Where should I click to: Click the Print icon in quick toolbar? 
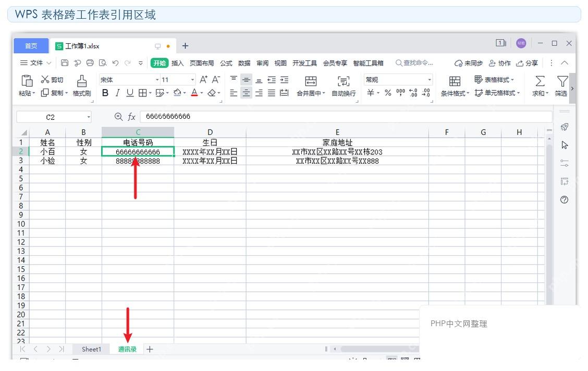[90, 63]
